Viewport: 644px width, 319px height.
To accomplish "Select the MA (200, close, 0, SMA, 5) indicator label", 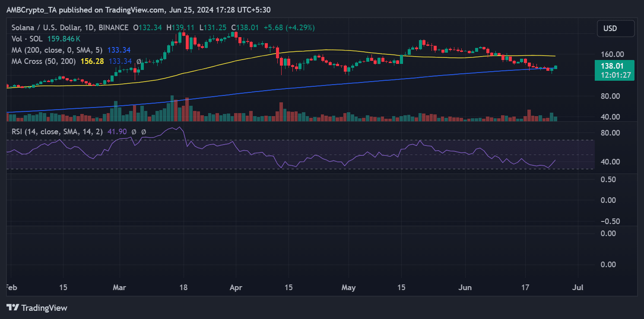I will (x=57, y=50).
